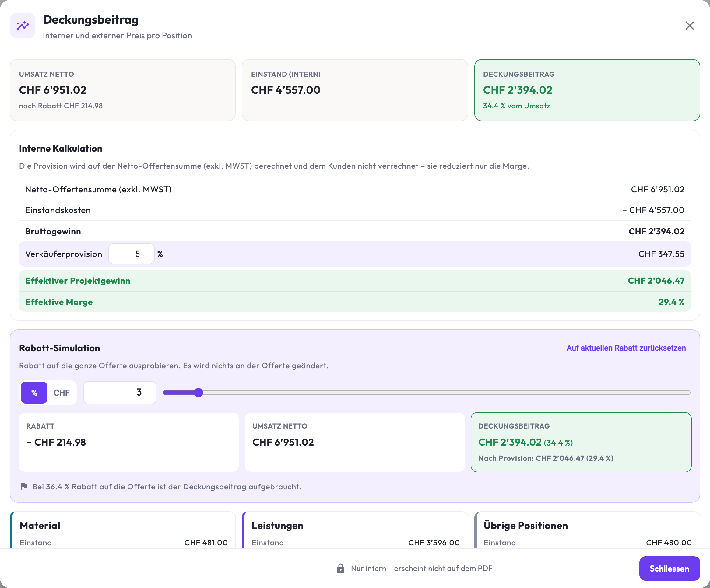Click the Material card heading
Image resolution: width=710 pixels, height=588 pixels.
40,526
